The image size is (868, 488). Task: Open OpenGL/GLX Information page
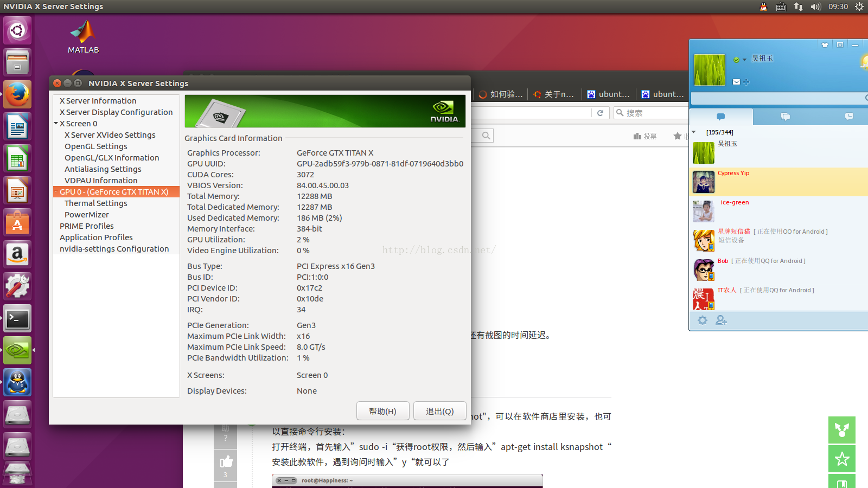point(112,158)
